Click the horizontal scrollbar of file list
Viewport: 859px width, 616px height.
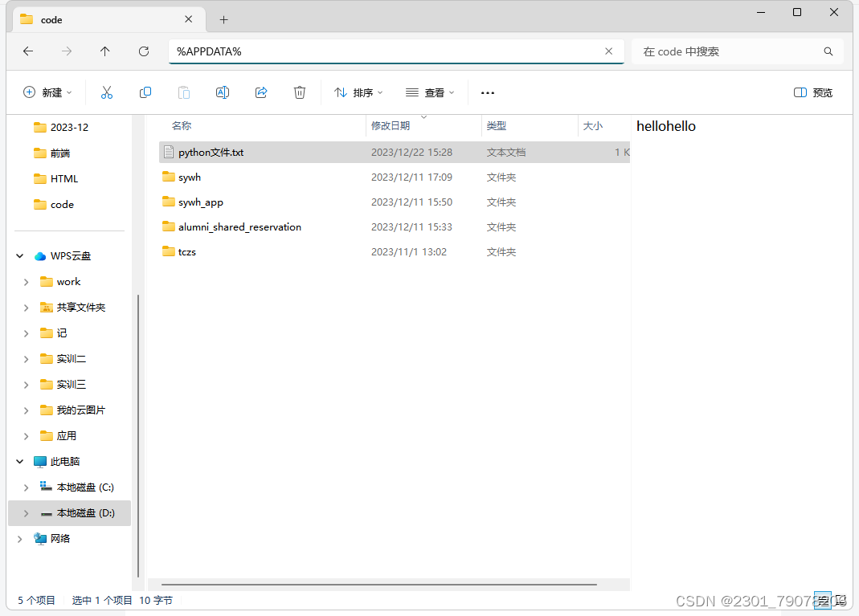(x=379, y=585)
